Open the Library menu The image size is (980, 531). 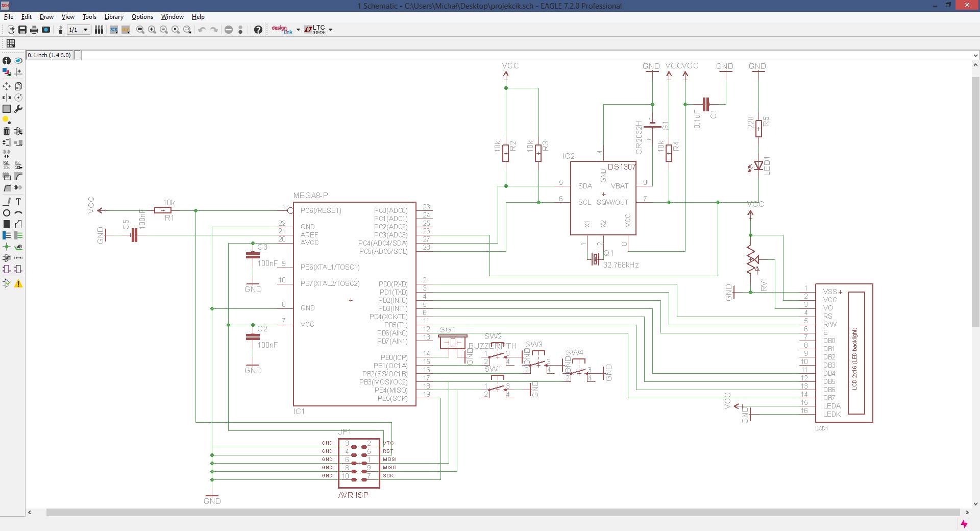[114, 17]
